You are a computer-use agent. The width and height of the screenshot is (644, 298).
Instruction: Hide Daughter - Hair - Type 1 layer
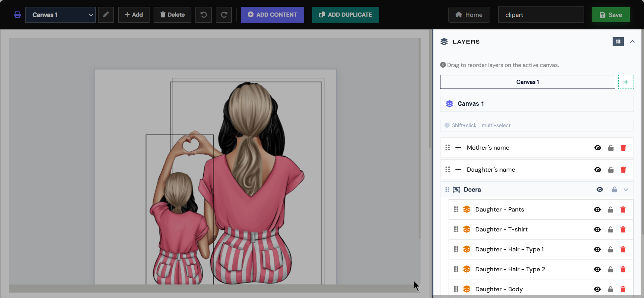[597, 249]
